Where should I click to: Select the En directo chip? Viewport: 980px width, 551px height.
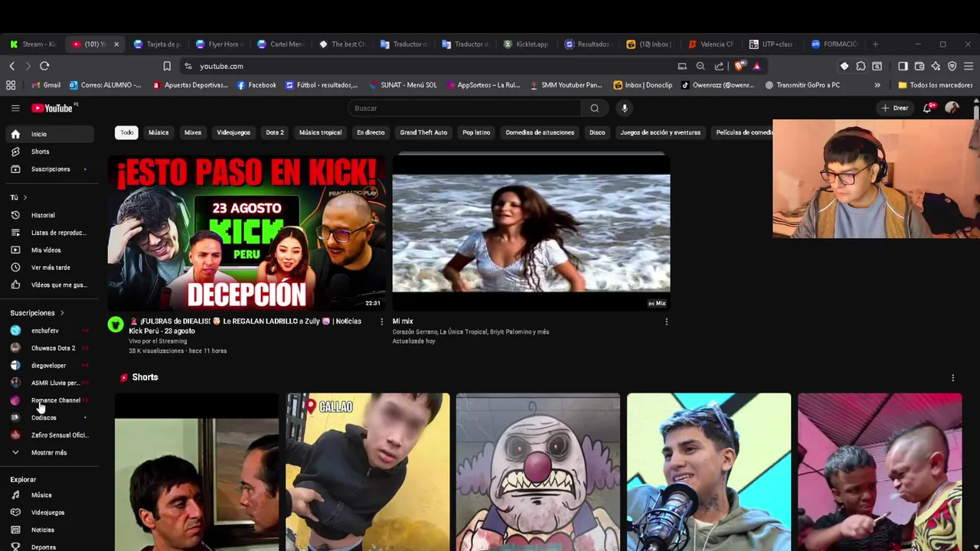(371, 132)
